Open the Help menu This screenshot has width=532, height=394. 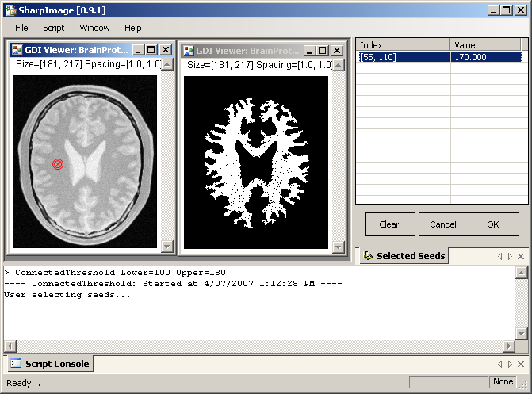(x=132, y=28)
